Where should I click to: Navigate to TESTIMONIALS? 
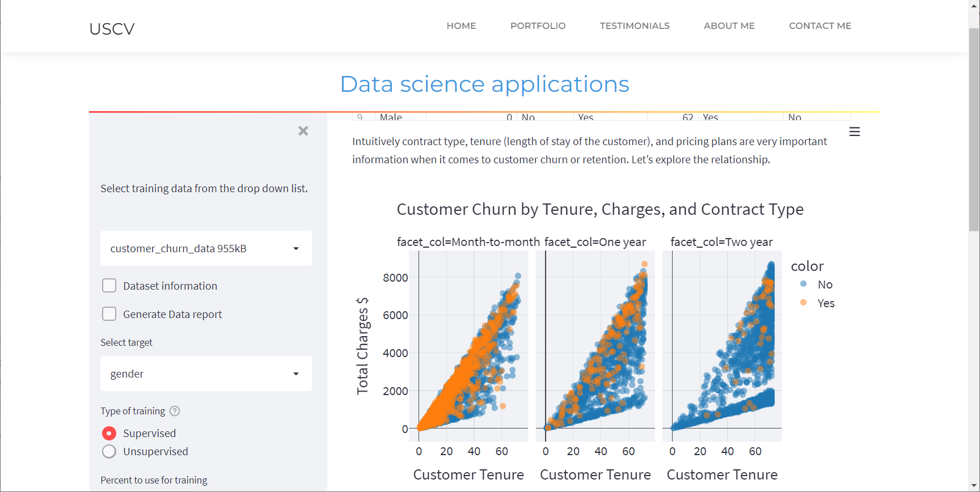(635, 26)
